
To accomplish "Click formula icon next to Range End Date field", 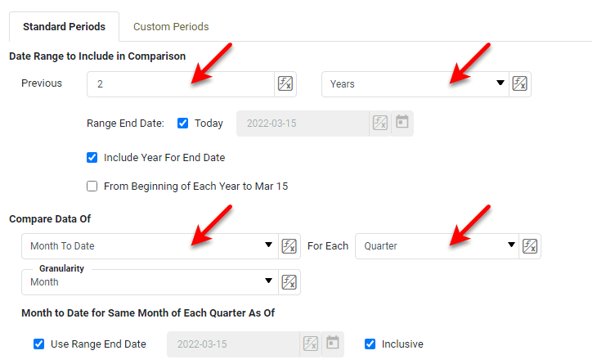I will 379,123.
